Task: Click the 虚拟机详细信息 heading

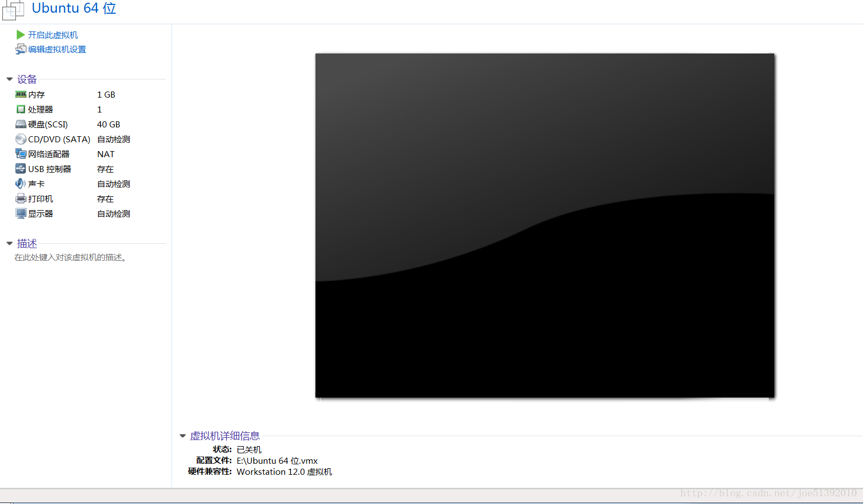Action: (x=224, y=436)
